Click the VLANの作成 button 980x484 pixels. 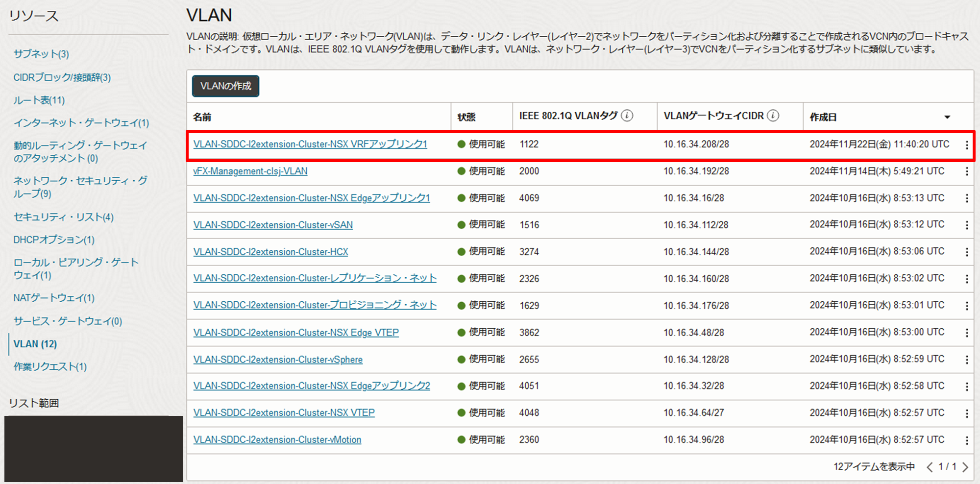tap(225, 86)
